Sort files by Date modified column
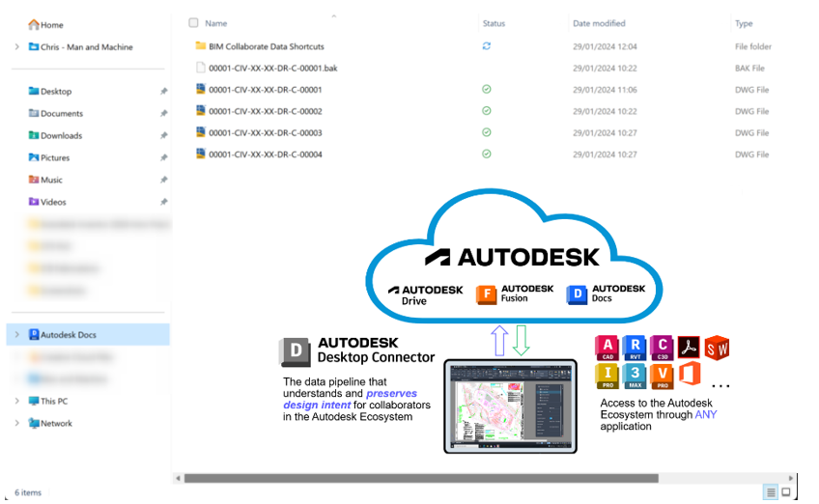This screenshot has width=819, height=504. [x=599, y=23]
